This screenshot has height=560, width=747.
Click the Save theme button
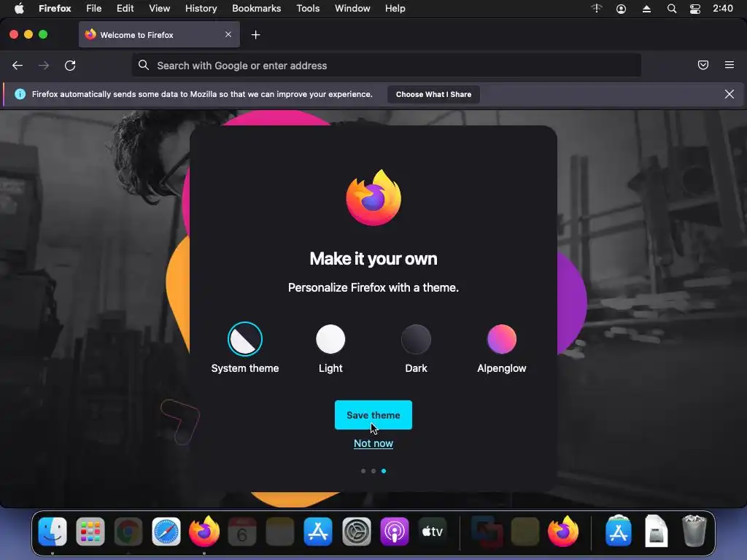pyautogui.click(x=373, y=415)
